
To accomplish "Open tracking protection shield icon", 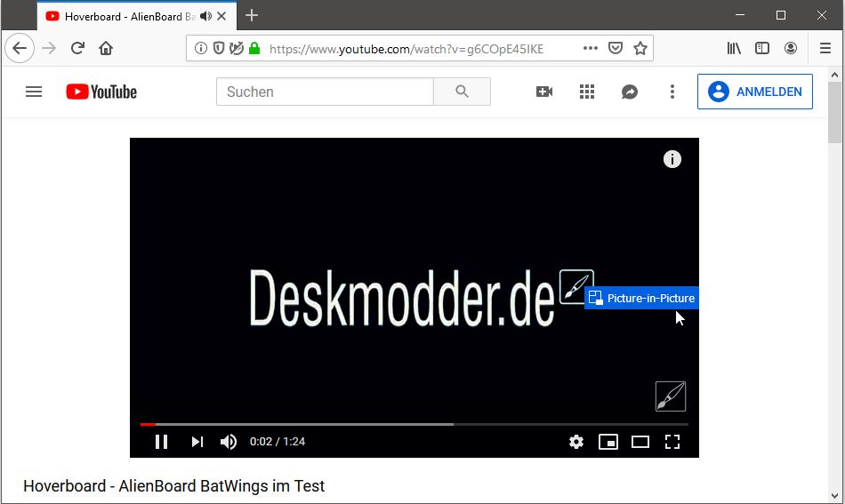I will pos(218,49).
